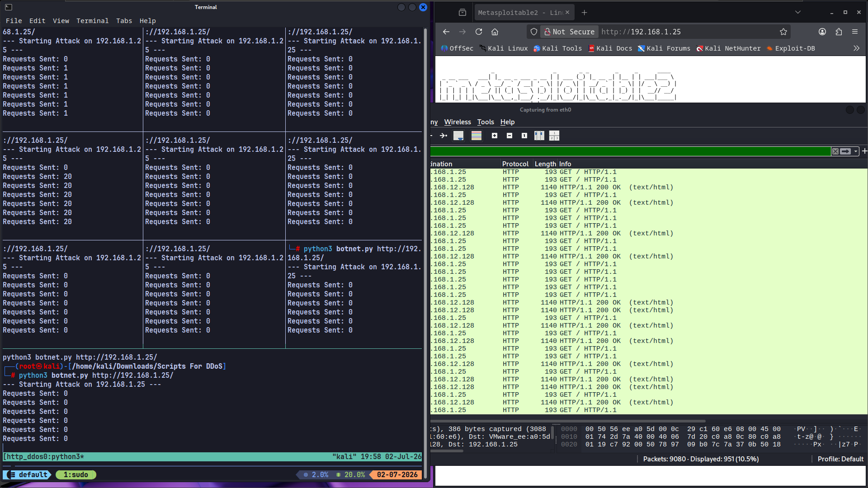Image resolution: width=868 pixels, height=488 pixels.
Task: Open terminal Tabs menu
Action: (124, 21)
